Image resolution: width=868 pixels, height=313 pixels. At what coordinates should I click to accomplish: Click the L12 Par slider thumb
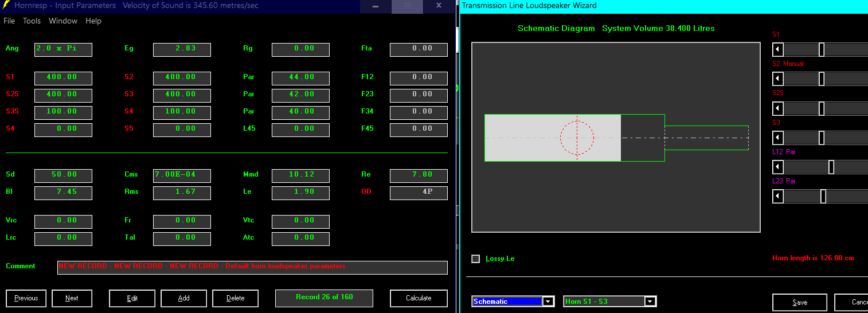831,167
